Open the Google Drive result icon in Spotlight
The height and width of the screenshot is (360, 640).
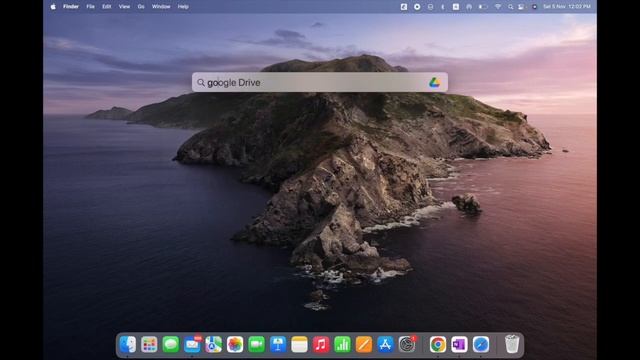[x=434, y=82]
